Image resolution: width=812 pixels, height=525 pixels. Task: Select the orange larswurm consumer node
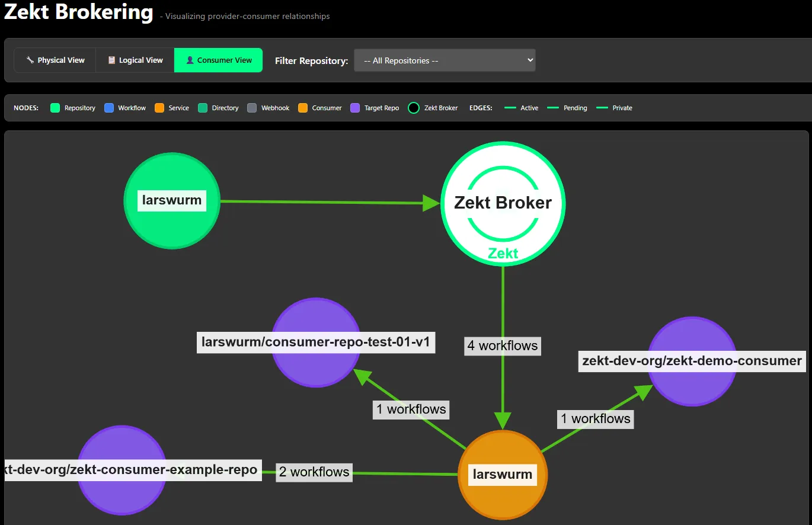click(x=503, y=475)
